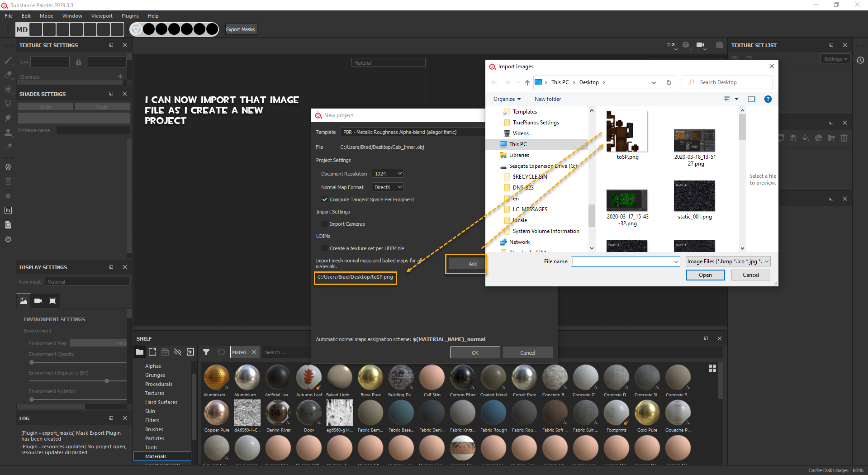Click the Export Masks button
The image size is (868, 475).
[240, 29]
